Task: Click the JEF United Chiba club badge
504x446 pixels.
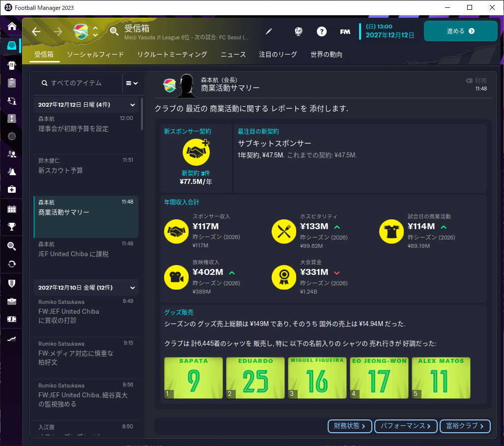Action: (81, 31)
